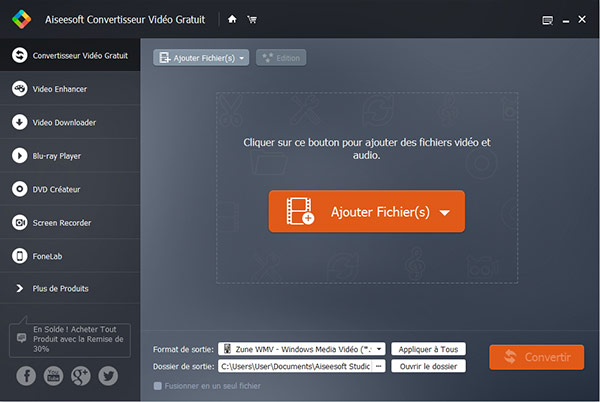Click the Screen Recorder camera icon
The width and height of the screenshot is (600, 402).
(x=20, y=222)
